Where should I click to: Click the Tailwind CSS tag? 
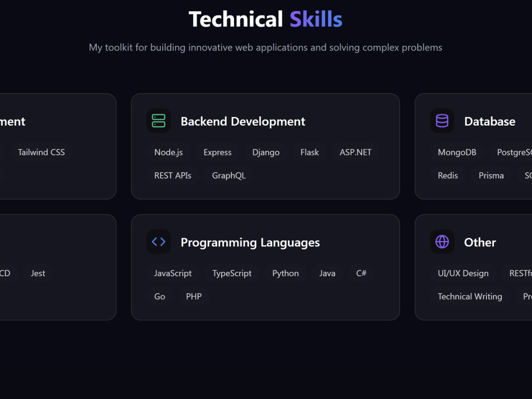click(41, 152)
